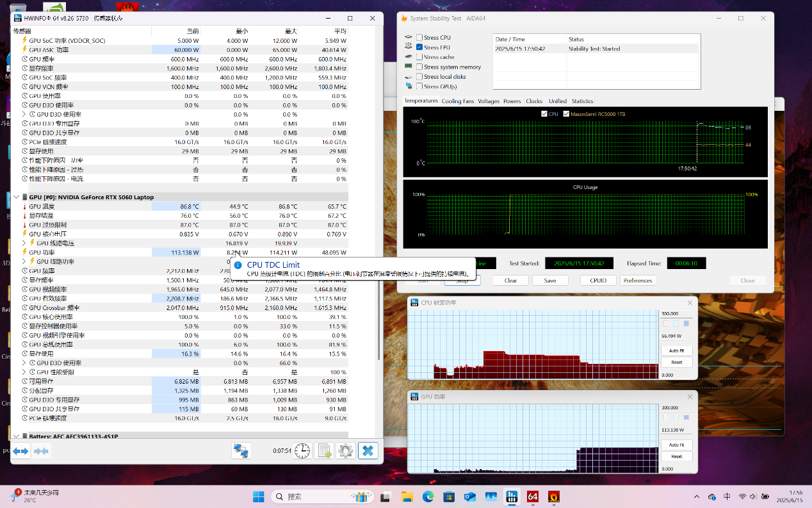Click the taskbar search box
Viewport: 812px width, 508px height.
click(321, 496)
